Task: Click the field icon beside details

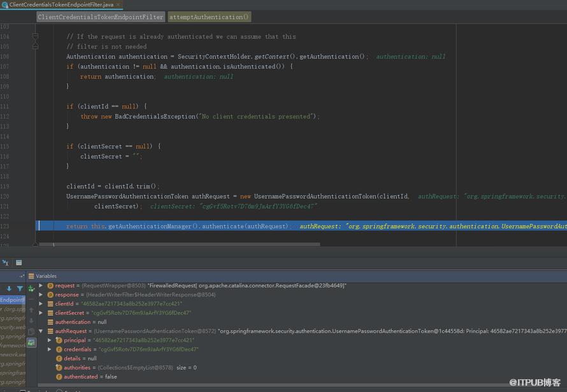Action: [59, 358]
